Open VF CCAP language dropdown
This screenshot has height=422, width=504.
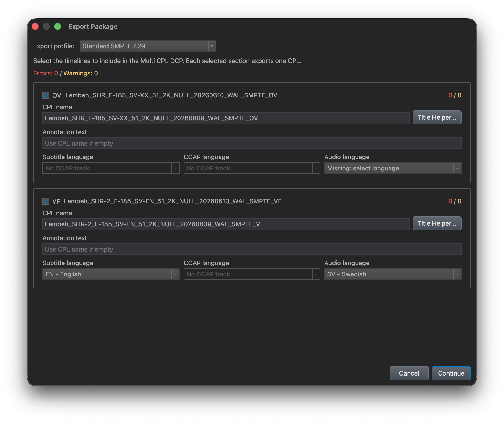(x=252, y=274)
